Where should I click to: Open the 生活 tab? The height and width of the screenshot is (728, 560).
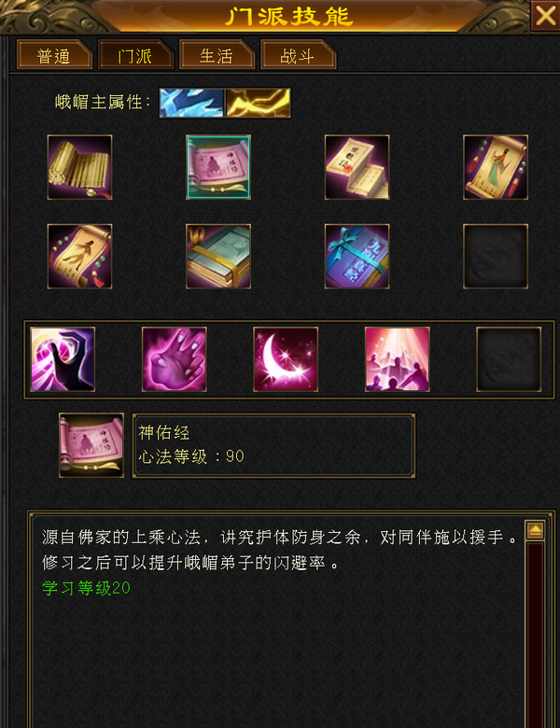pos(217,55)
